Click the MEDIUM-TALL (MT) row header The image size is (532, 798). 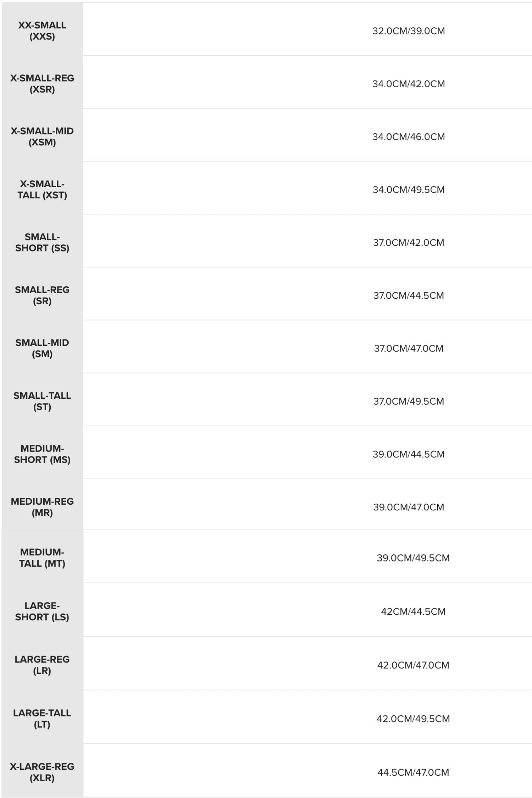(x=42, y=558)
